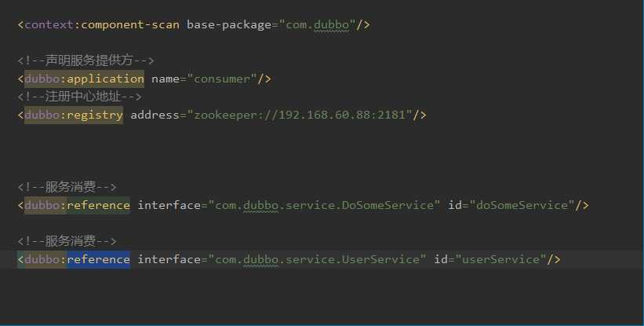Viewport: 644px width, 326px height.
Task: Click the interface attribute on the UserService line
Action: [169, 259]
